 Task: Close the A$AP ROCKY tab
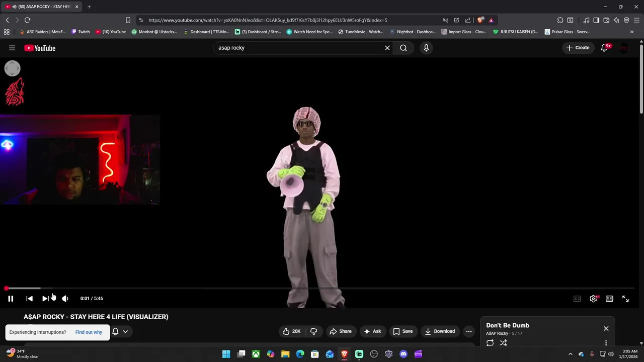[x=77, y=7]
